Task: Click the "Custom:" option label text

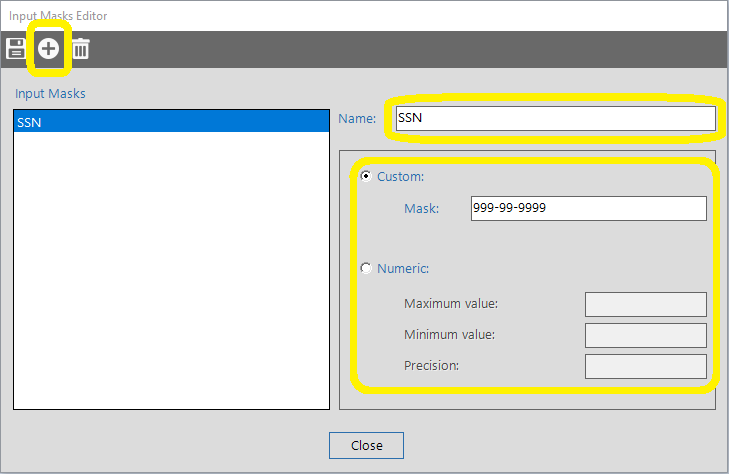Action: click(x=400, y=176)
